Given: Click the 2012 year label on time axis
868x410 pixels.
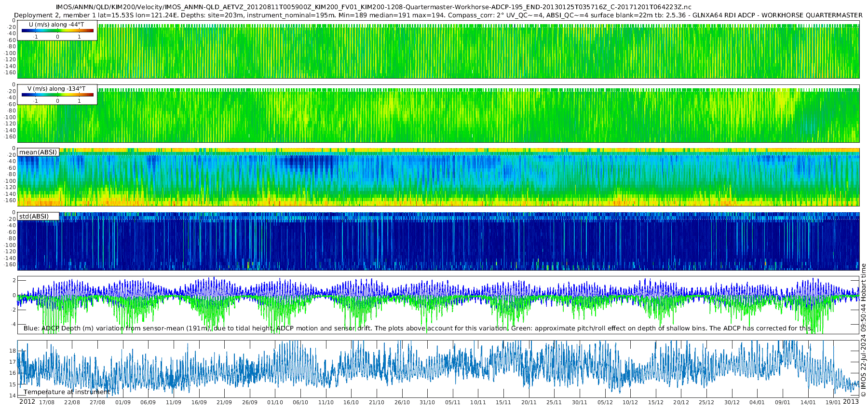Looking at the screenshot, I should 27,402.
